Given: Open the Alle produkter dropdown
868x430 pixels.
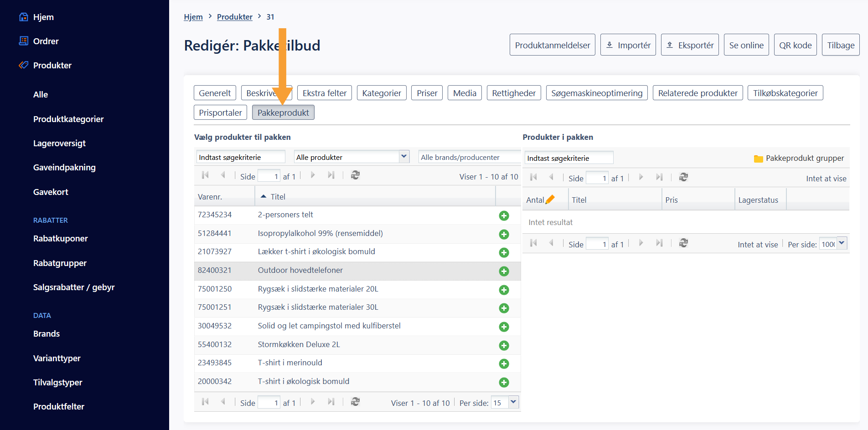Looking at the screenshot, I should [403, 157].
